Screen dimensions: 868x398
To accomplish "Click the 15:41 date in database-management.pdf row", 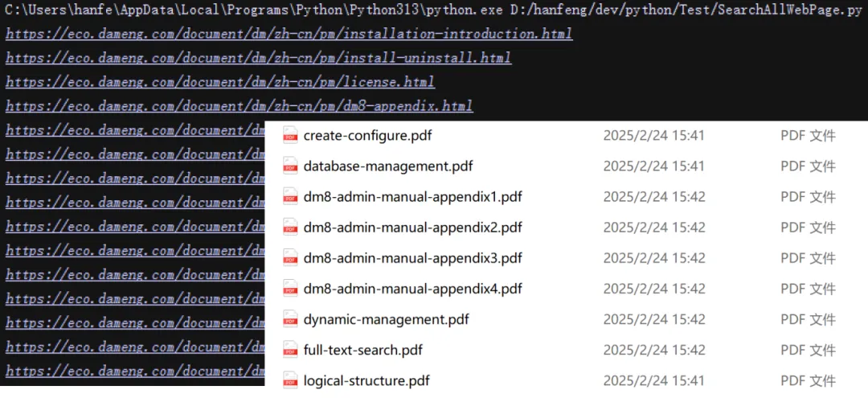I will pyautogui.click(x=653, y=166).
